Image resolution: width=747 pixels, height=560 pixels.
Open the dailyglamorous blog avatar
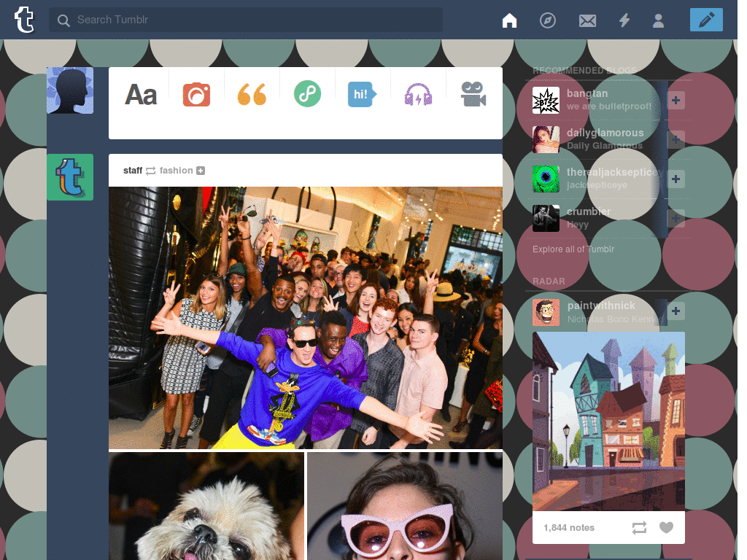[546, 139]
